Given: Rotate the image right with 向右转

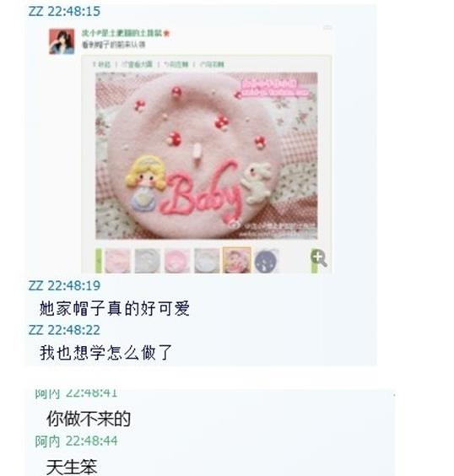Looking at the screenshot, I should tap(212, 64).
